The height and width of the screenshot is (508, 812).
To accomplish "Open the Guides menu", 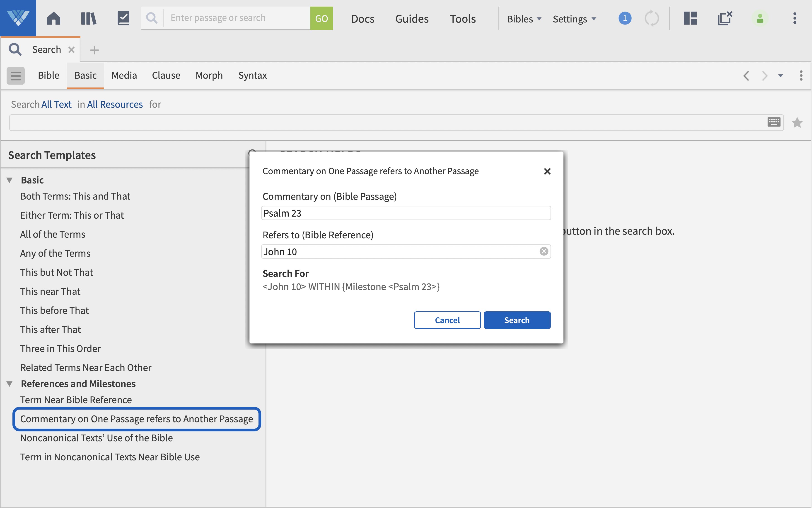I will pos(412,19).
